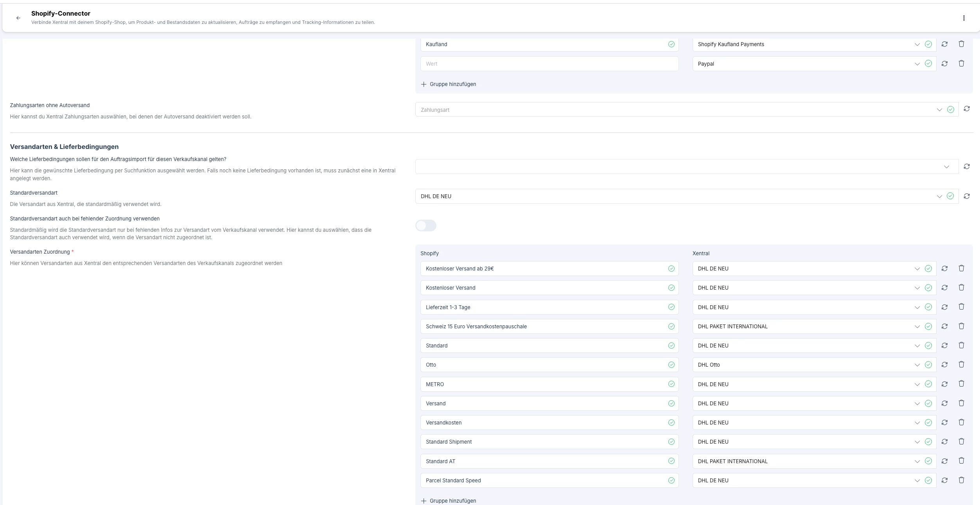The width and height of the screenshot is (980, 505).
Task: Refresh the Lieferbedingungen dropdown options
Action: pyautogui.click(x=967, y=167)
